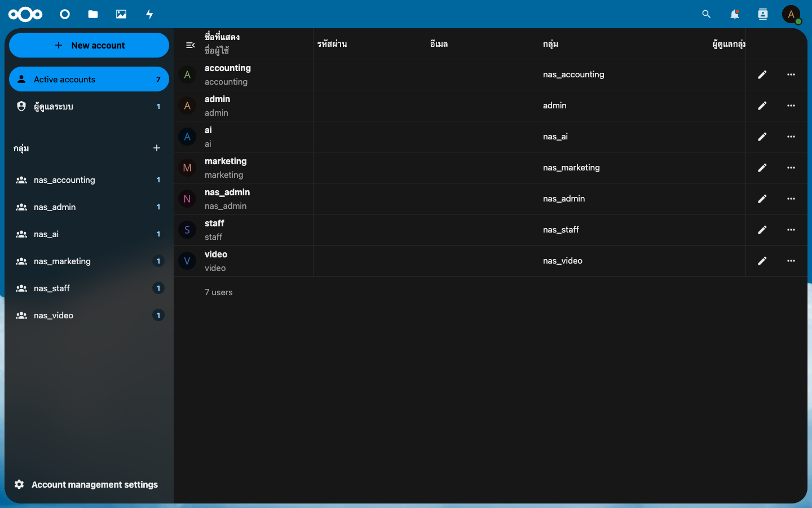Click the bold 'marketing' display name

[226, 161]
